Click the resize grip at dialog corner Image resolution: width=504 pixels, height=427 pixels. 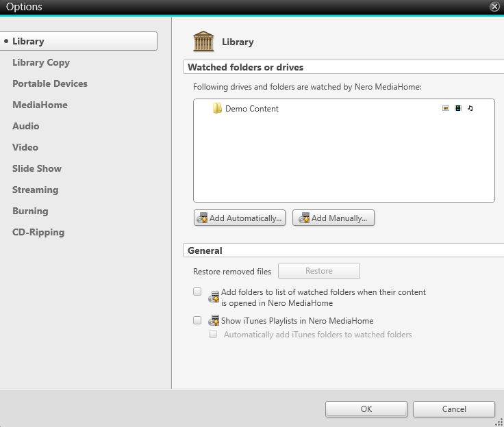[499, 422]
